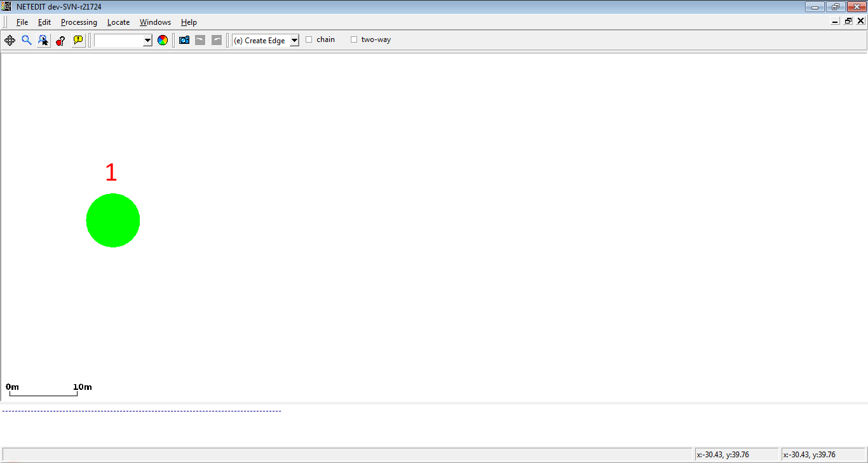Click the redo arrow icon

tap(217, 40)
